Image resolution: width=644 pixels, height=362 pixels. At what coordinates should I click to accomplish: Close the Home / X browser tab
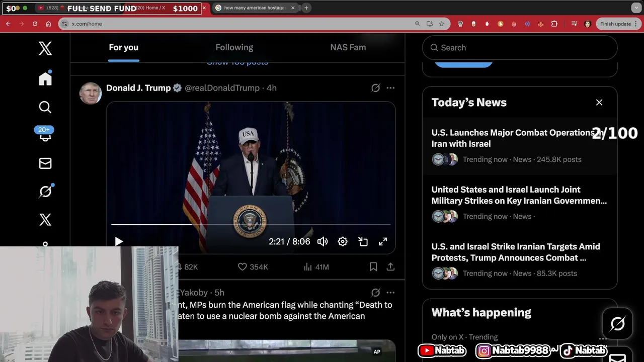(x=204, y=8)
